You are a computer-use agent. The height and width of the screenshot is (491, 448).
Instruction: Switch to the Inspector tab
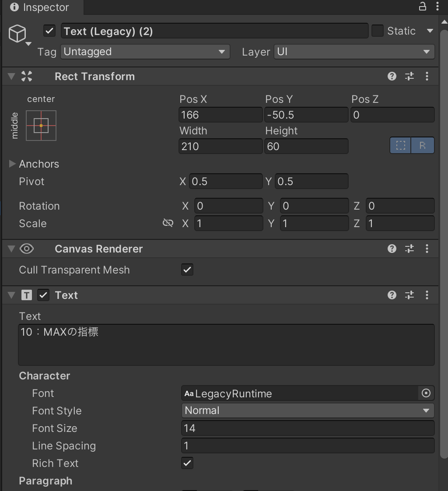tap(39, 7)
